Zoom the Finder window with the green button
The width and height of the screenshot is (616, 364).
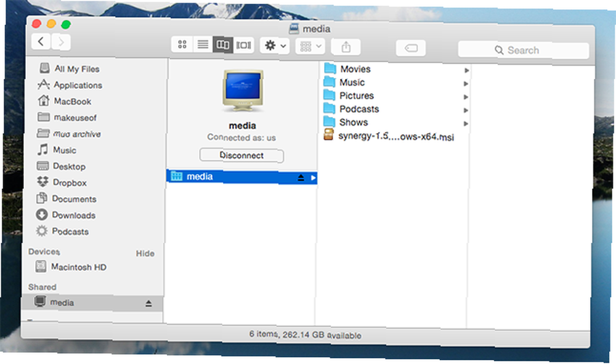pos(66,25)
